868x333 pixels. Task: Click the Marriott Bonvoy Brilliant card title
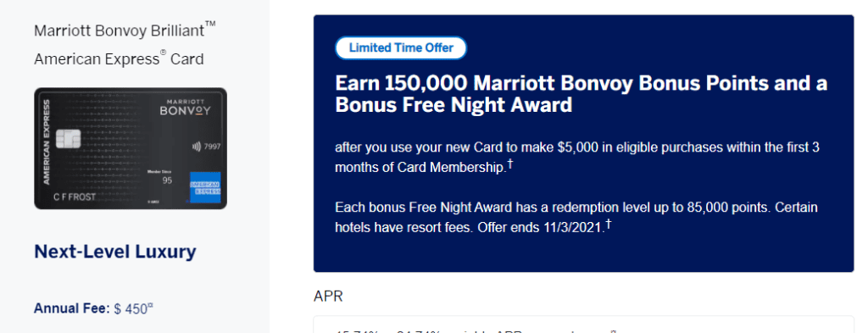[x=125, y=44]
